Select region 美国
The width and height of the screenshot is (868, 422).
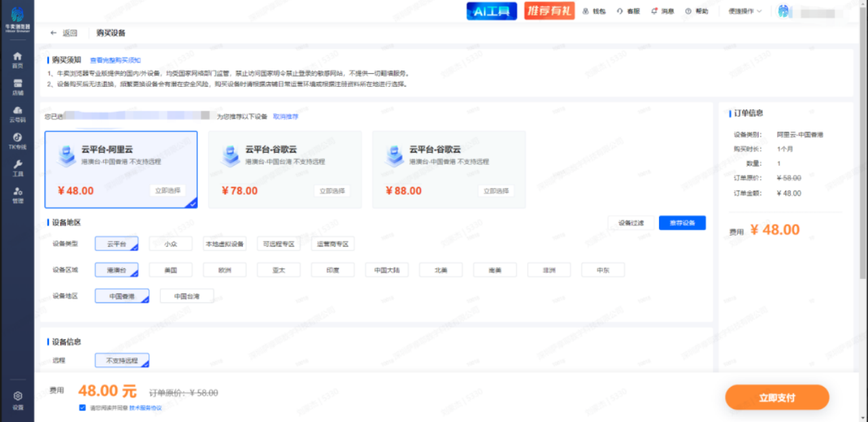[170, 270]
